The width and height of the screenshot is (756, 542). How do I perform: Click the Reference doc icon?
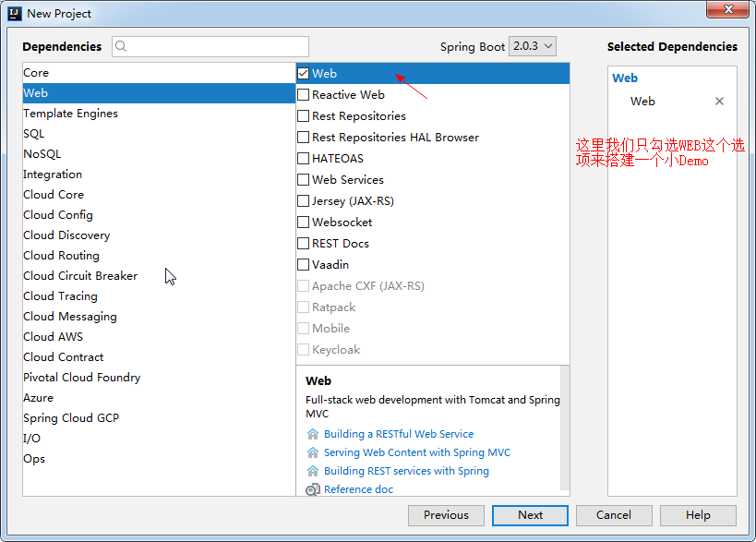(x=313, y=489)
